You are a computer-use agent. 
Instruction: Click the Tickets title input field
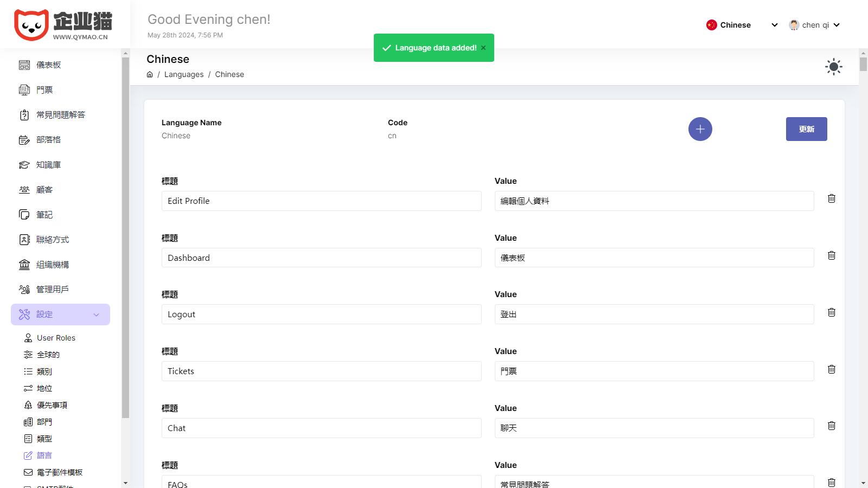[321, 371]
